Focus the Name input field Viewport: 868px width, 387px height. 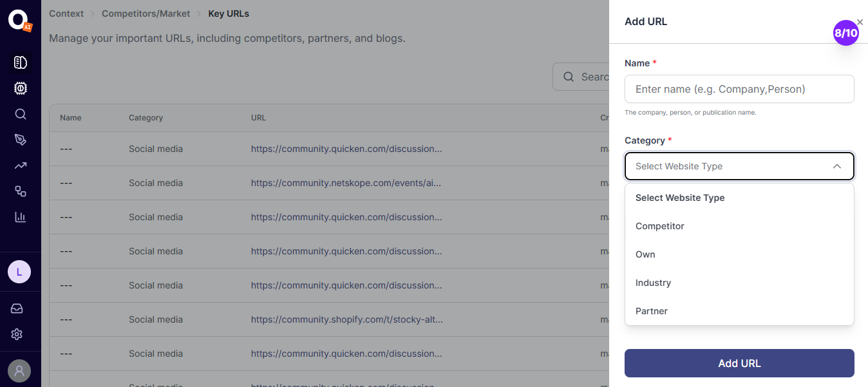739,89
